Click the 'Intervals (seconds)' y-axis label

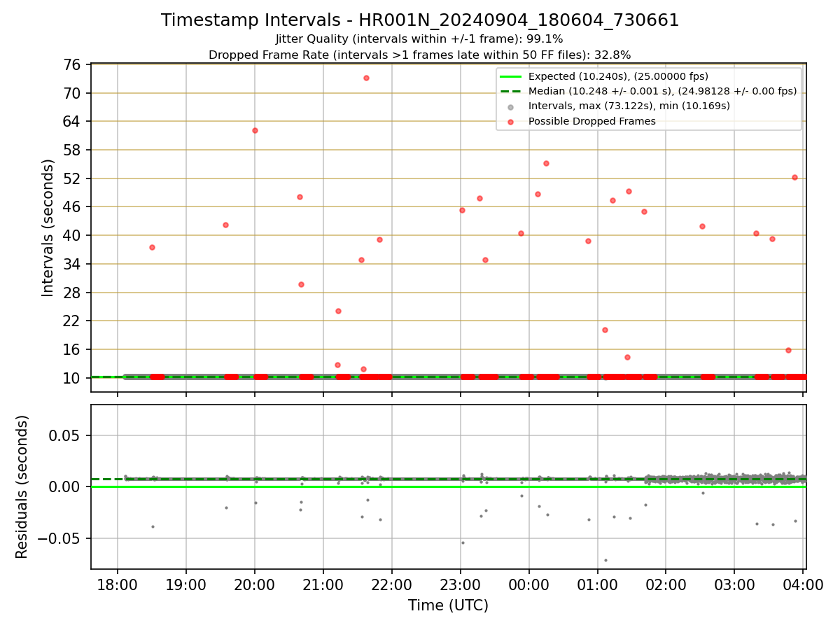tap(48, 227)
